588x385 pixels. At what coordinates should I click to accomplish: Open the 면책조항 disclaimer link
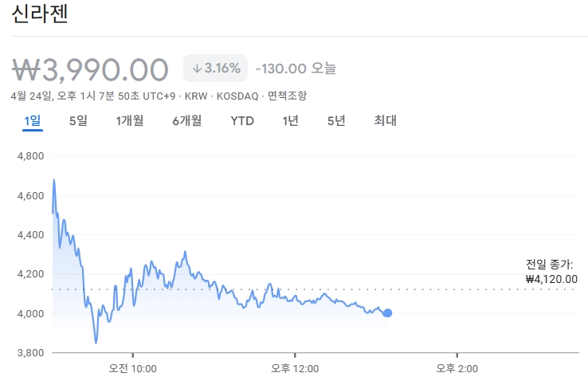click(288, 96)
